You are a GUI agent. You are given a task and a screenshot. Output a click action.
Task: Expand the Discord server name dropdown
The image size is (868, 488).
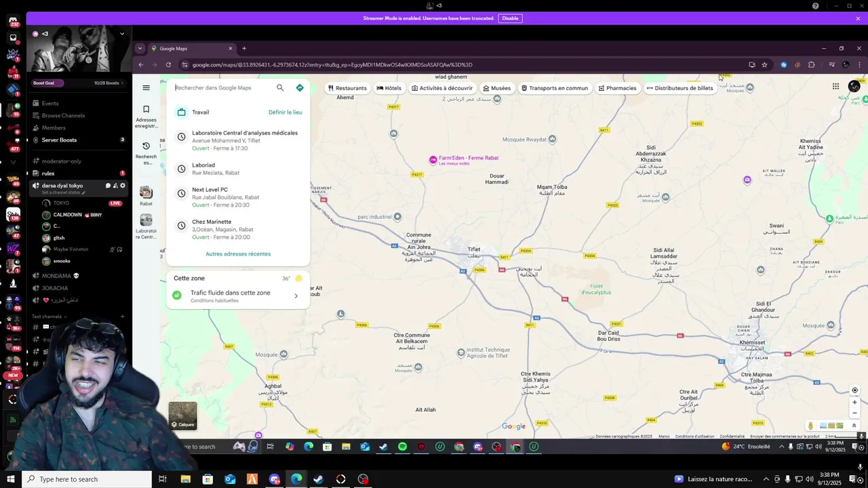point(122,34)
